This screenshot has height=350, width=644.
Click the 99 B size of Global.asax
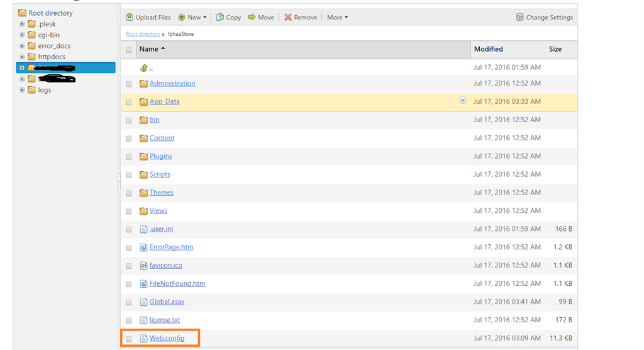coord(565,302)
